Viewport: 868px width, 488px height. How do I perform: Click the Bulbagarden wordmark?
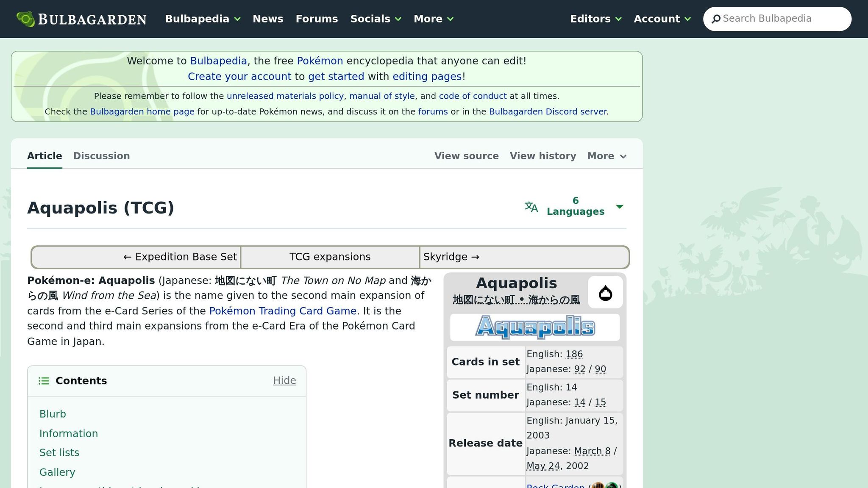[92, 19]
